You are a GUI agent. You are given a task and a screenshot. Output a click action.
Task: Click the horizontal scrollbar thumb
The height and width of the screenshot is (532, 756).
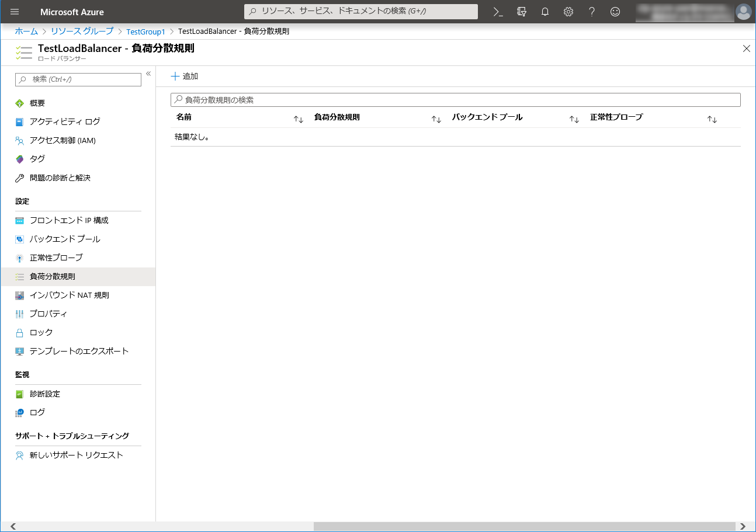[x=524, y=526]
